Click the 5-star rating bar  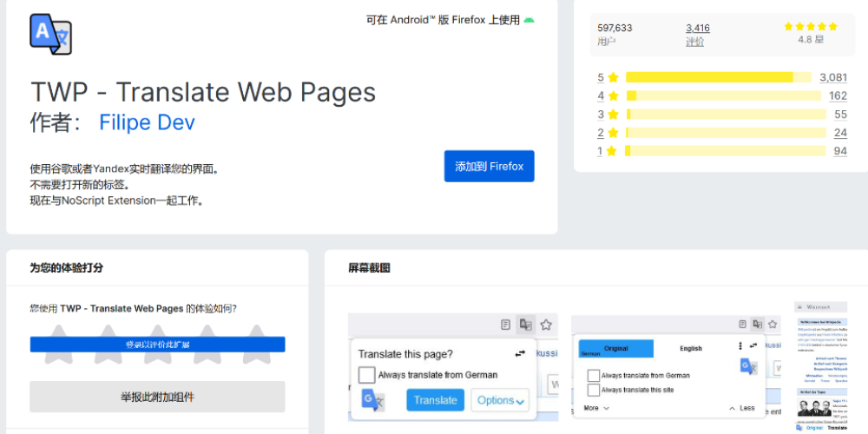719,77
